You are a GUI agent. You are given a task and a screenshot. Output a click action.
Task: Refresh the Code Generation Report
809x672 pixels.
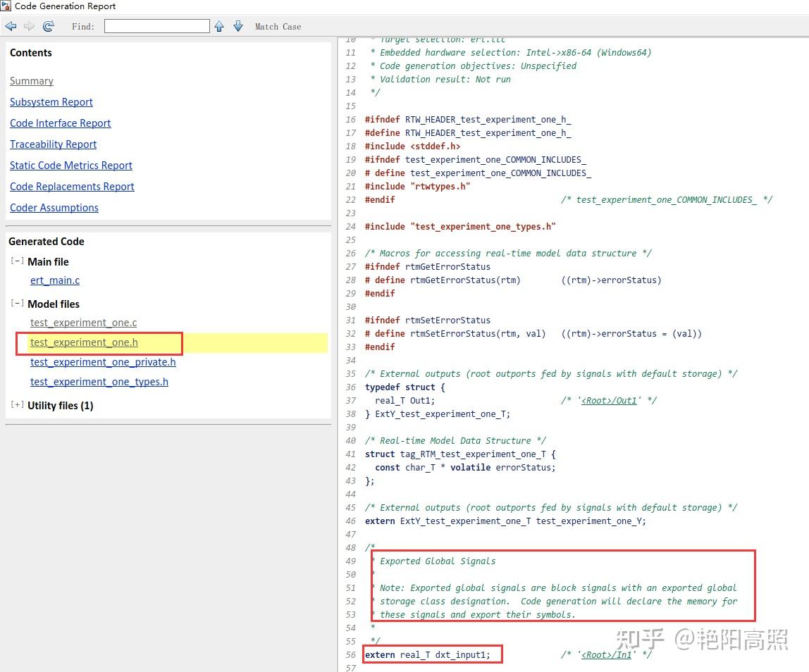point(48,26)
